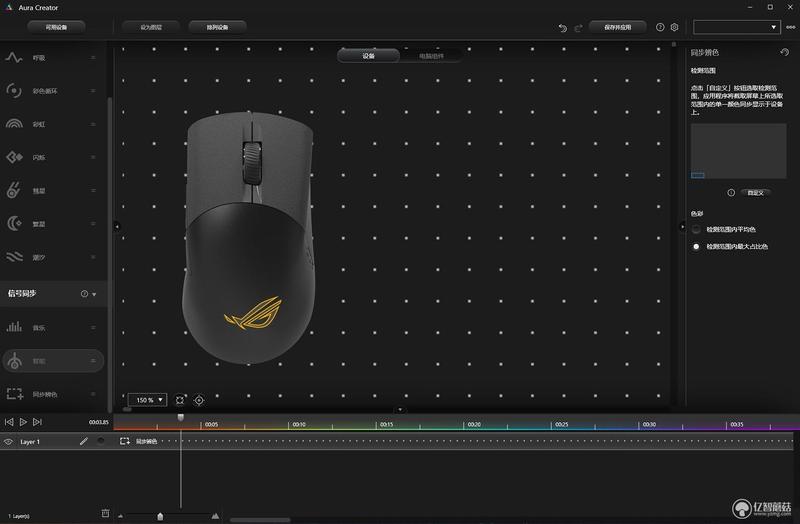Viewport: 800px width, 524px height.
Task: Select the most dominant color radio button
Action: pos(696,246)
